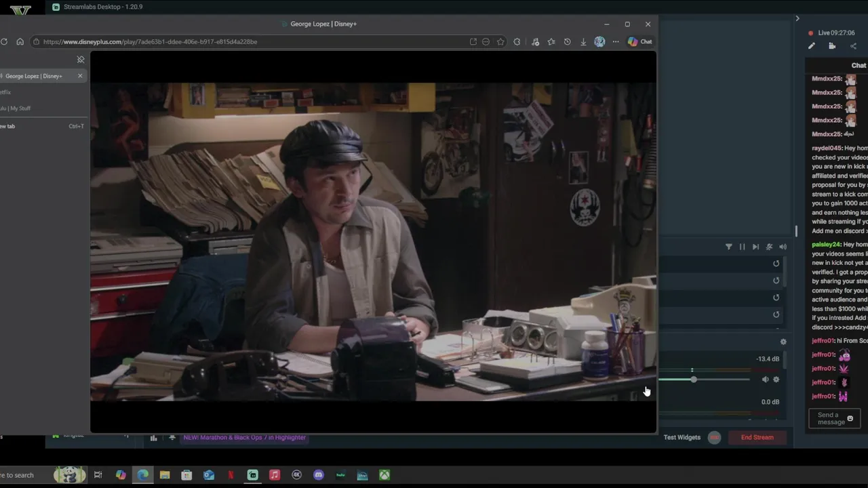The image size is (868, 488).
Task: Open the external app icon in address bar
Action: pyautogui.click(x=473, y=41)
